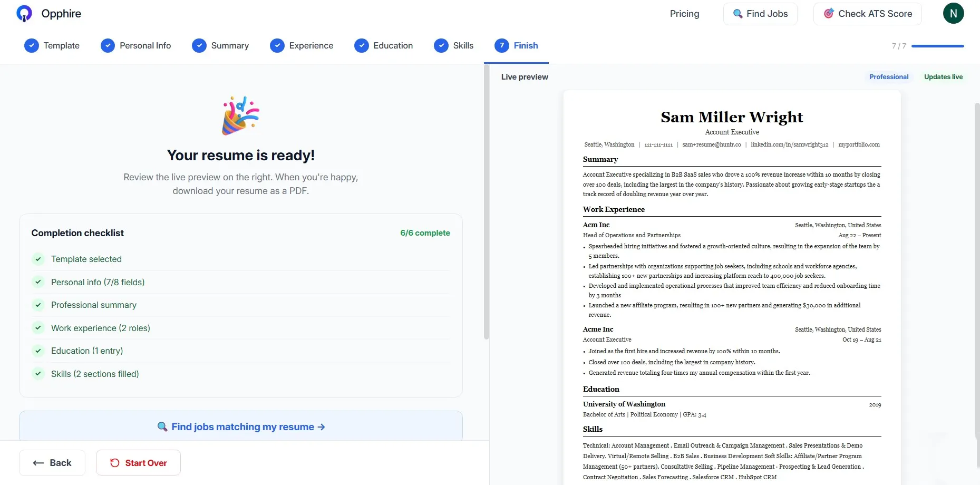Go to the Skills step
Image resolution: width=980 pixels, height=485 pixels.
[454, 45]
